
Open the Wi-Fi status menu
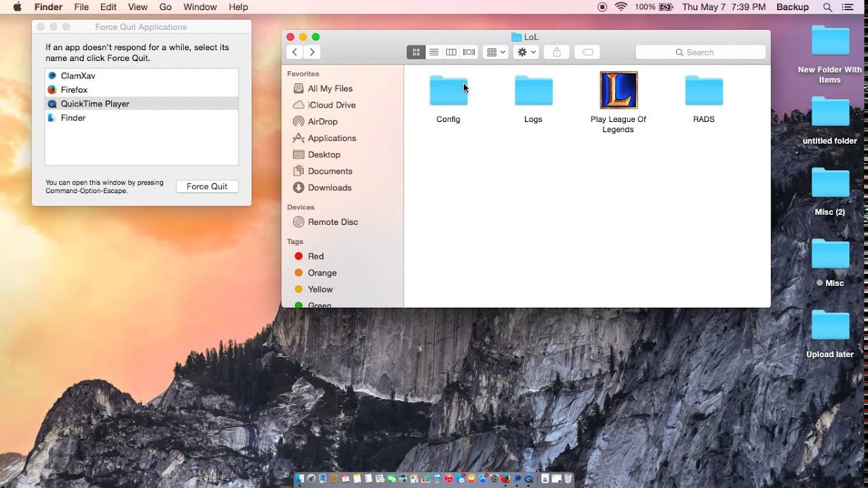click(621, 7)
